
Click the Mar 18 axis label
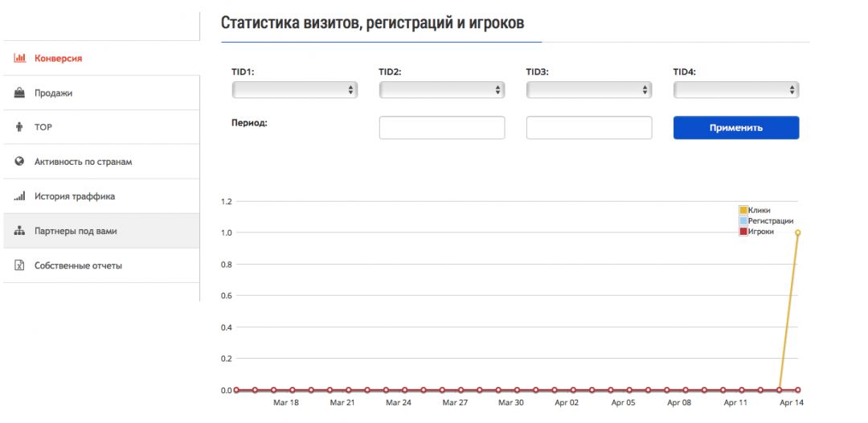pos(285,403)
